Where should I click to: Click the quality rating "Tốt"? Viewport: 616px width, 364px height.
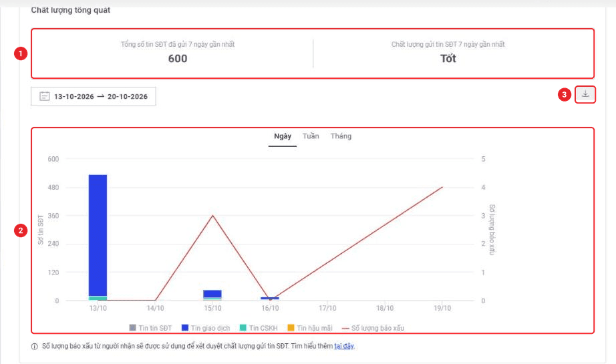click(x=448, y=59)
